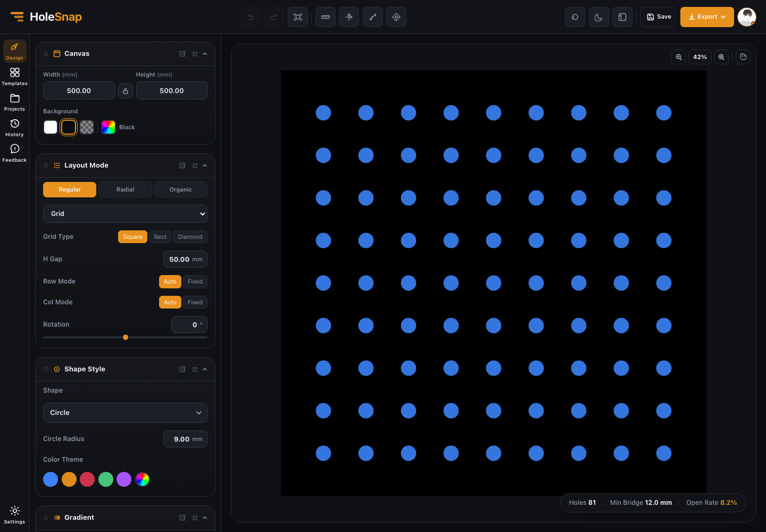Select the line path tool icon
Screen dimensions: 766x532
click(373, 17)
